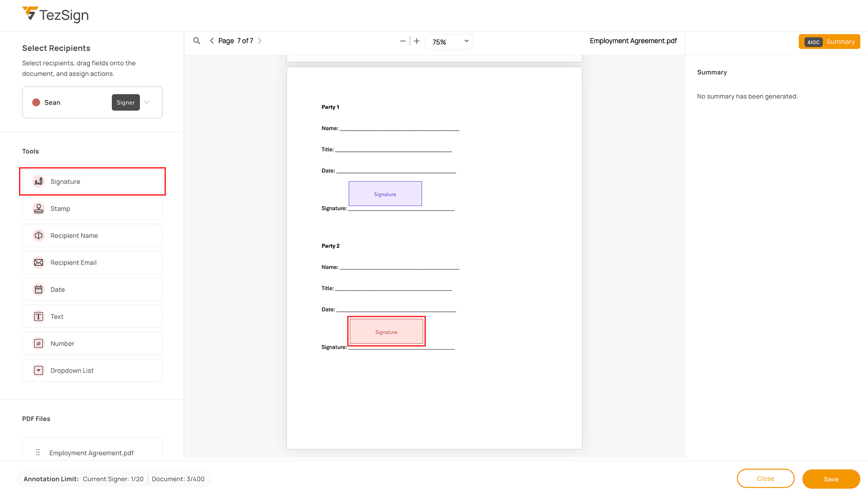Open the document search magnifier
Image resolution: width=868 pixels, height=497 pixels.
pyautogui.click(x=197, y=41)
